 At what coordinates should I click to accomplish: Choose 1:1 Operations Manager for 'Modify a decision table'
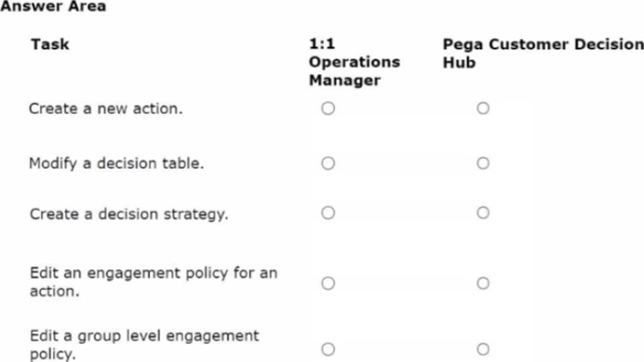click(328, 163)
